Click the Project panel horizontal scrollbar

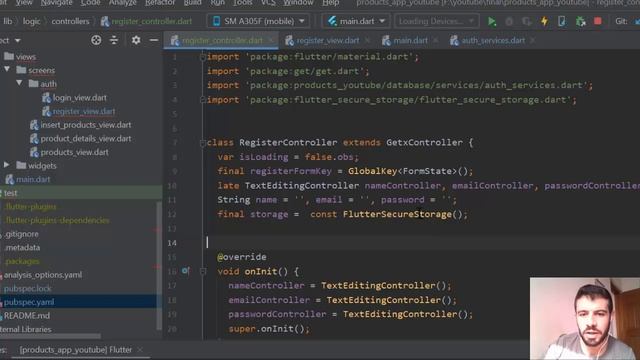pos(50,336)
